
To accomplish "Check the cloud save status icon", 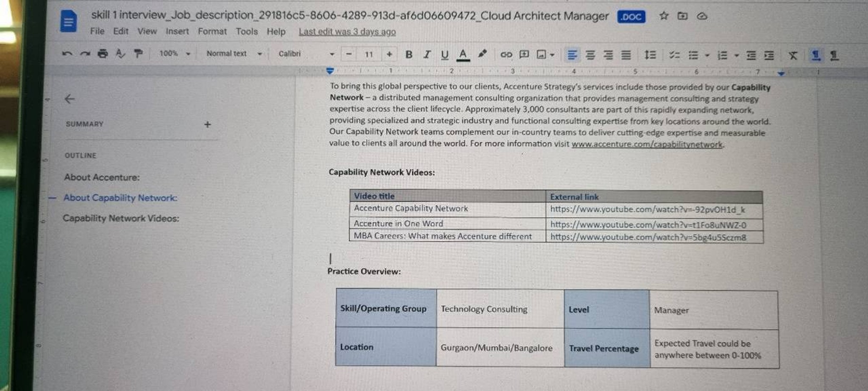I will pos(702,16).
